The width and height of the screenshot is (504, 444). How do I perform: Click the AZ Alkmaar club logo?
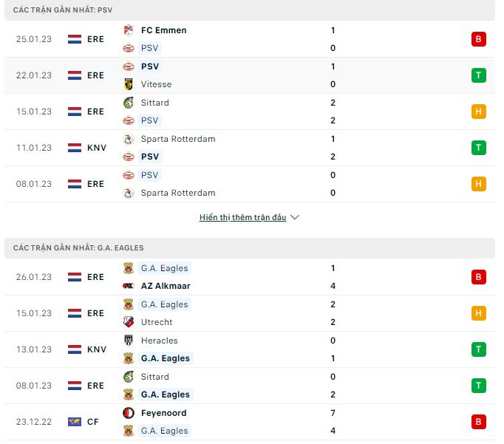point(129,286)
